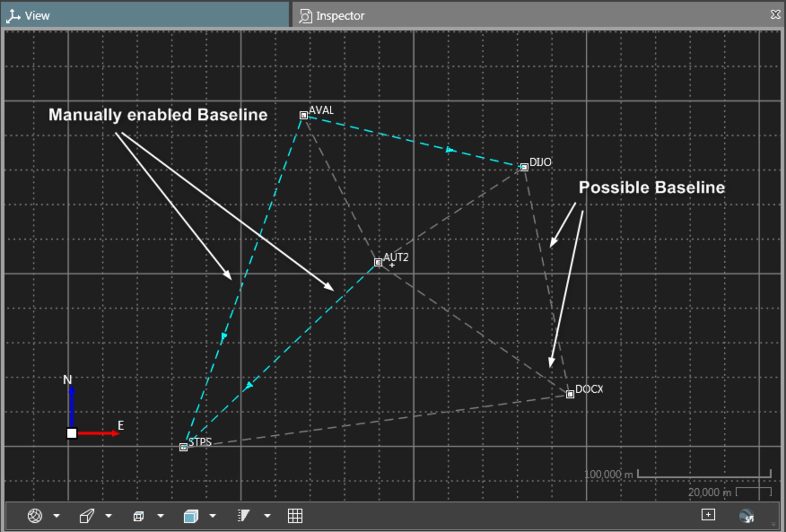The width and height of the screenshot is (786, 532).
Task: Click the DOCX station label
Action: pyautogui.click(x=589, y=389)
